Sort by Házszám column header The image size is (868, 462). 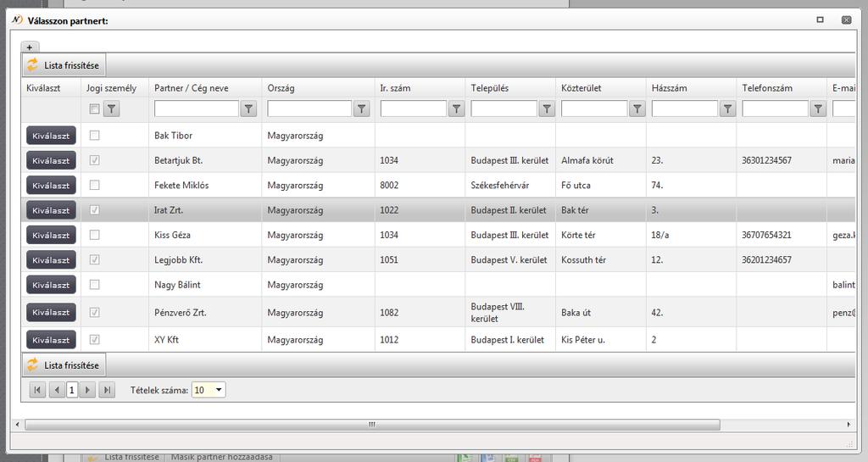click(670, 88)
